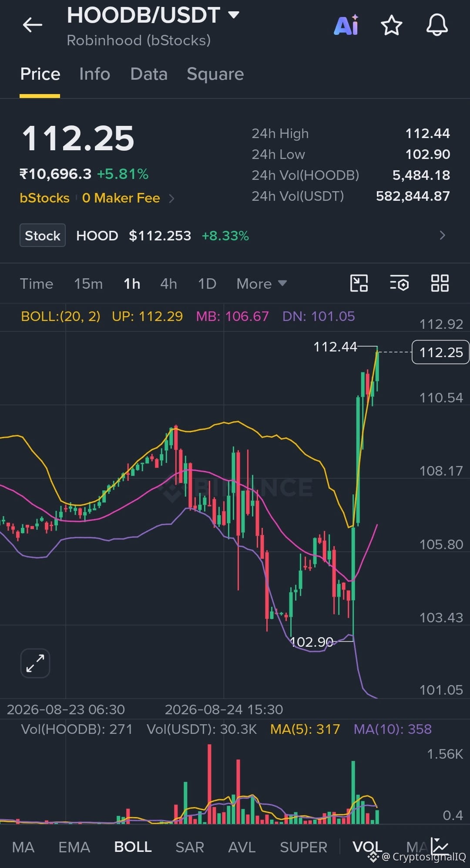This screenshot has height=868, width=470.
Task: Add HOODB/USDT to favorites star
Action: (x=391, y=25)
